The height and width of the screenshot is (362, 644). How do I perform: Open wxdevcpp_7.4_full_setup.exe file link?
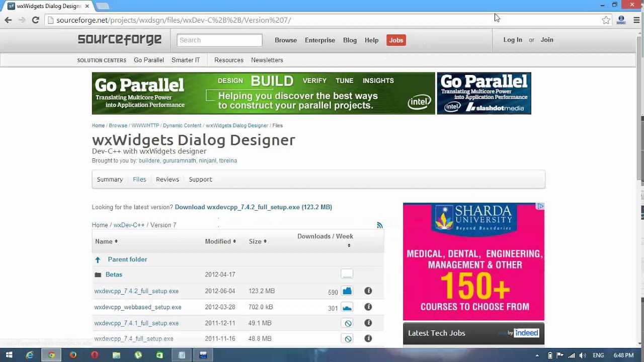[x=134, y=339]
